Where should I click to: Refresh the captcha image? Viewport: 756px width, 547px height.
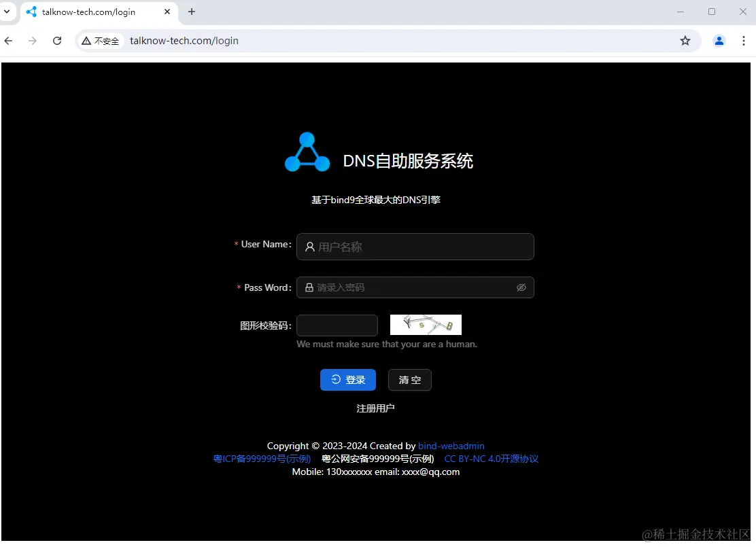pyautogui.click(x=426, y=325)
